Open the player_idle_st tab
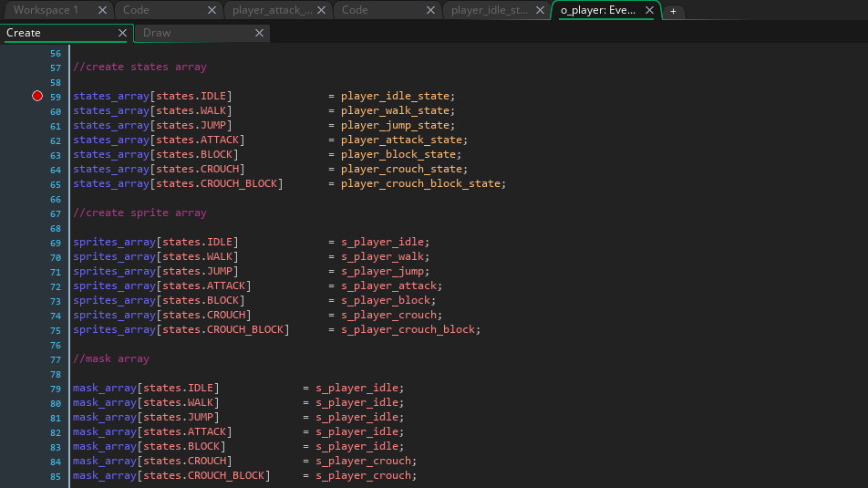This screenshot has height=488, width=868. 490,10
